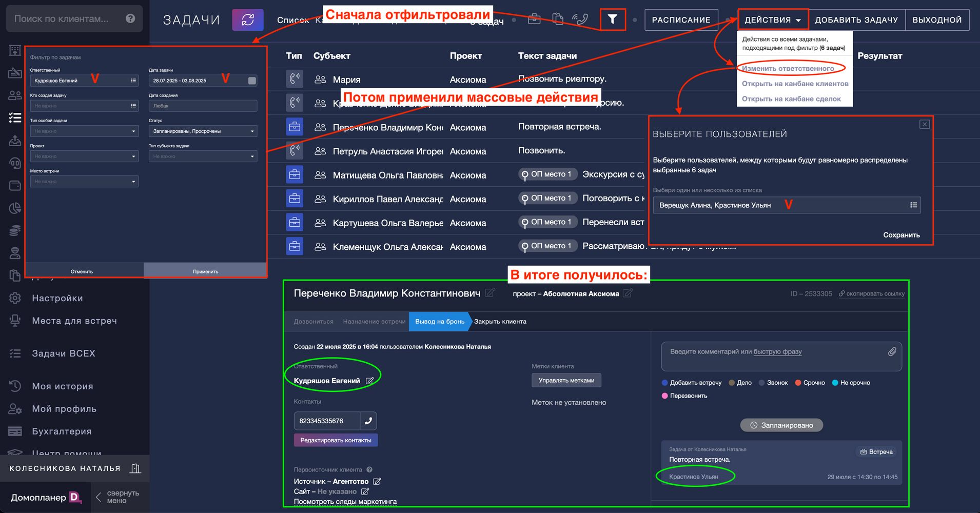
Task: Open the tasks checklist icon in sidebar
Action: click(15, 118)
